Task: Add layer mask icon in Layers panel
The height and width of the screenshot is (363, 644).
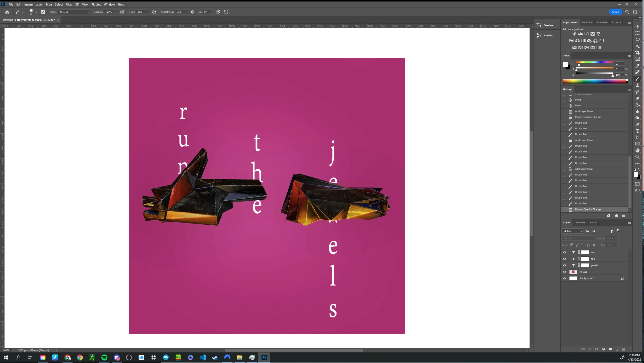Action: 596,349
